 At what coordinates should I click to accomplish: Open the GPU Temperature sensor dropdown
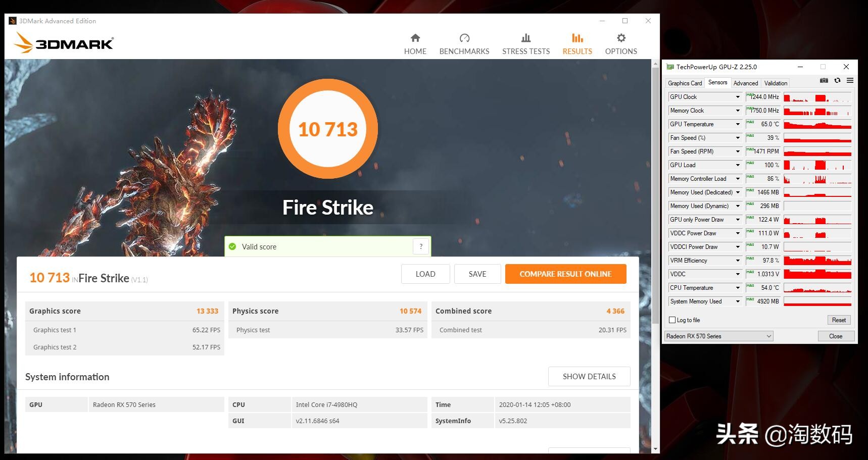(x=738, y=124)
